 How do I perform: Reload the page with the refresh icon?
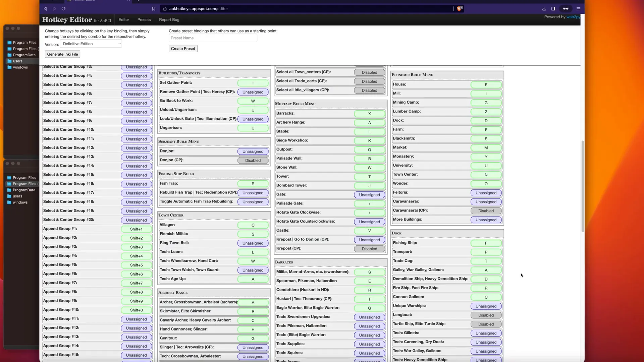63,9
